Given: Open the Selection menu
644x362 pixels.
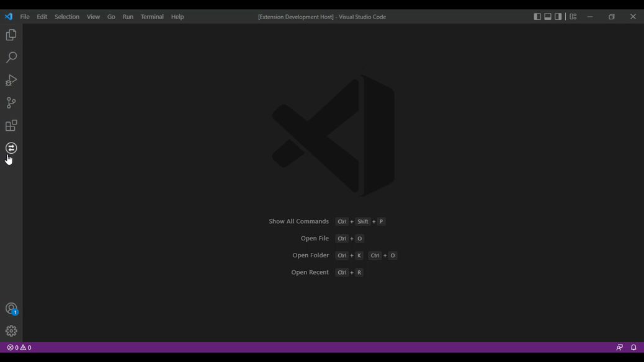Looking at the screenshot, I should coord(67,17).
